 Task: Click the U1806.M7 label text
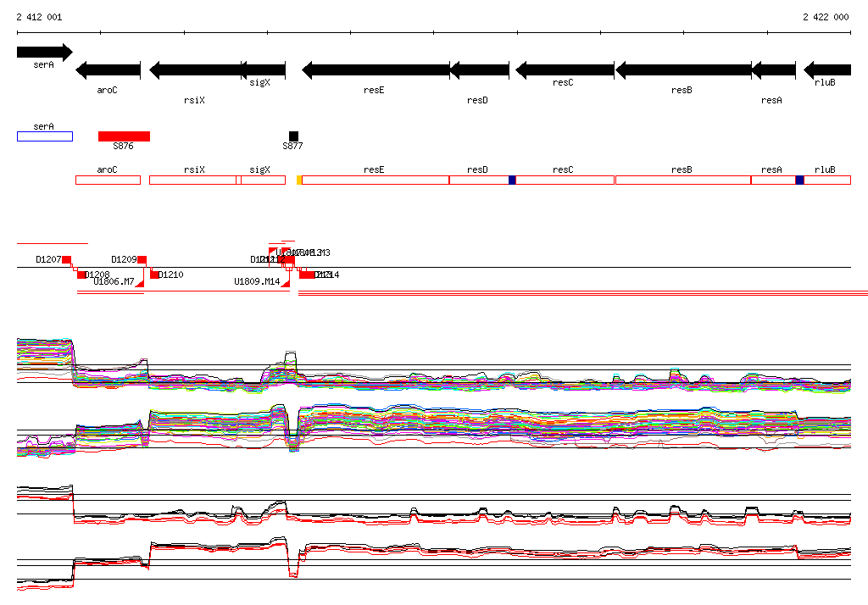[x=114, y=282]
